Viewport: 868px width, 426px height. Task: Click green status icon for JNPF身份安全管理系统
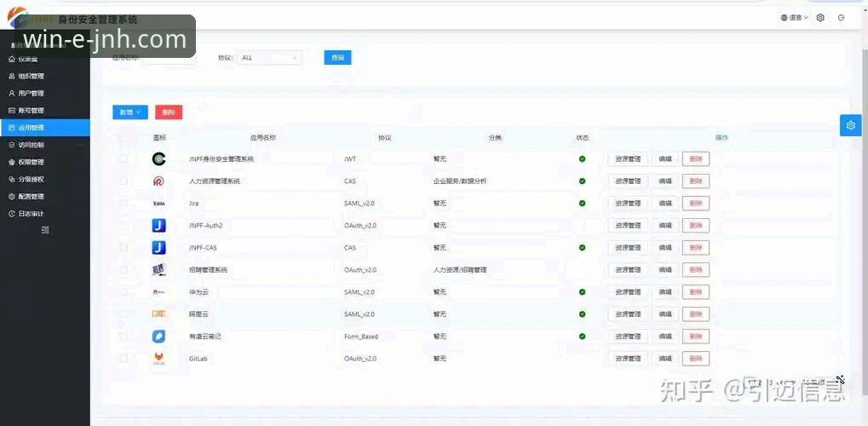(582, 159)
